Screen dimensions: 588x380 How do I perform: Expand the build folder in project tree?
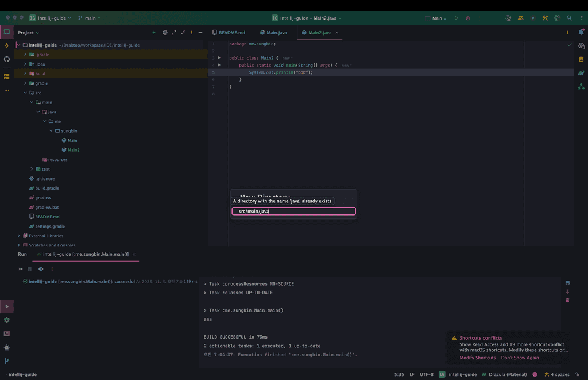click(x=25, y=74)
